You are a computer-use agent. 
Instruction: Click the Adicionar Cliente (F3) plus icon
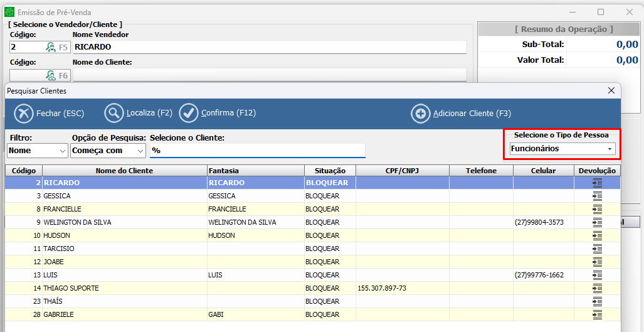420,114
